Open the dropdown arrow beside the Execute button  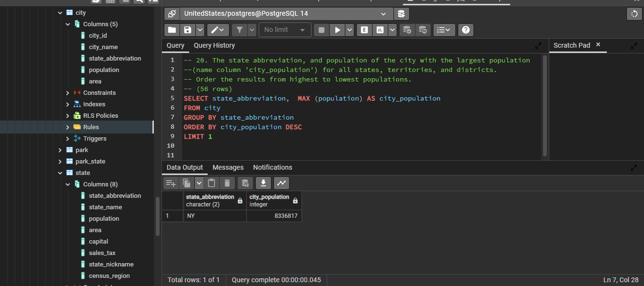pos(350,30)
